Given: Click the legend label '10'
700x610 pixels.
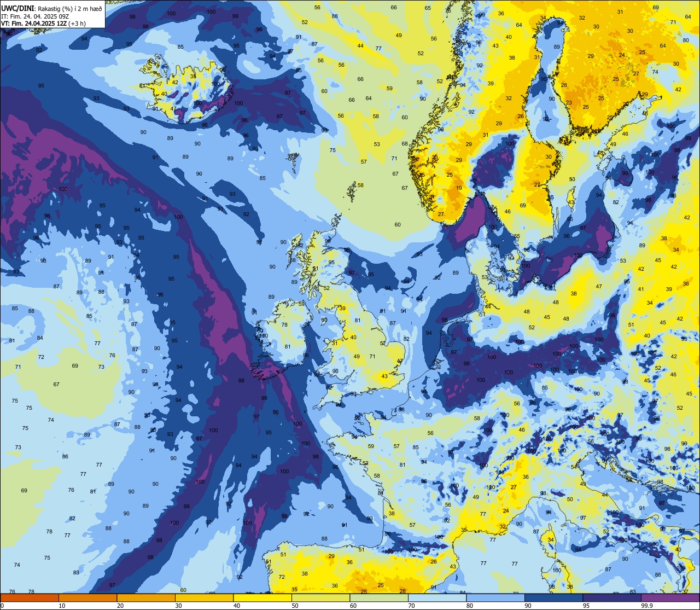Looking at the screenshot, I should point(62,606).
